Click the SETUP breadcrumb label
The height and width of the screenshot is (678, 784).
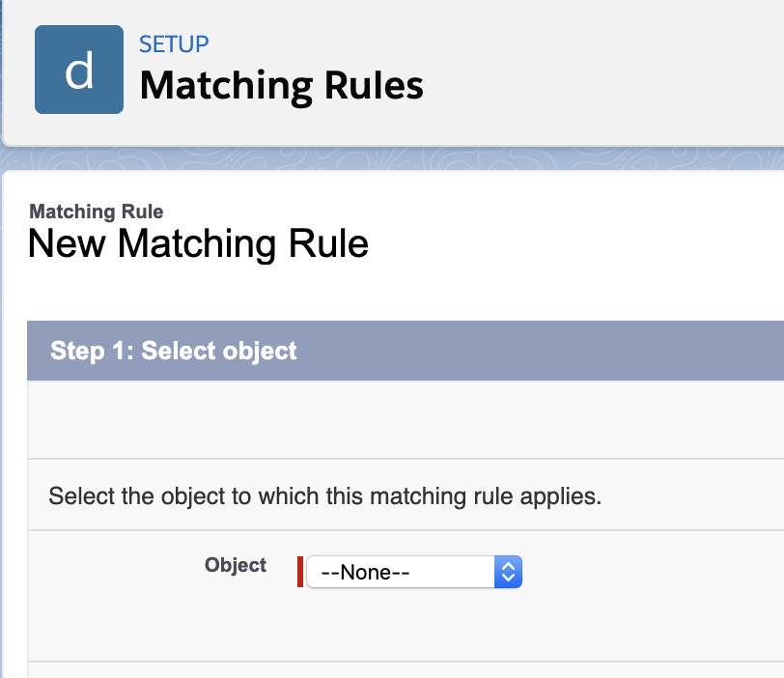tap(174, 43)
